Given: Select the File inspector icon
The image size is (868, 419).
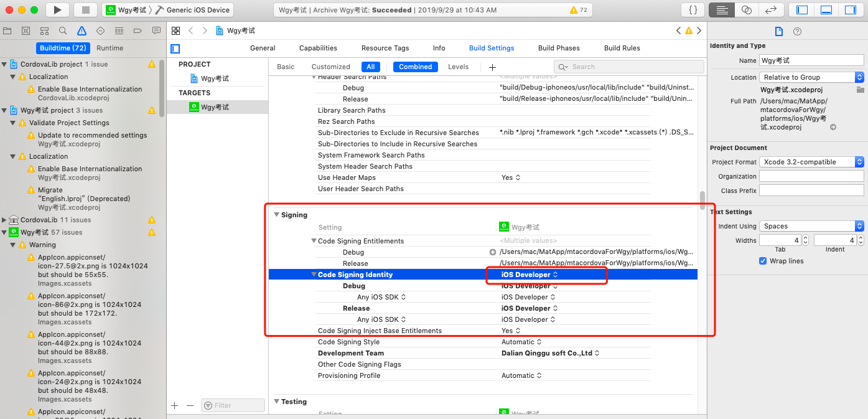Looking at the screenshot, I should (778, 31).
